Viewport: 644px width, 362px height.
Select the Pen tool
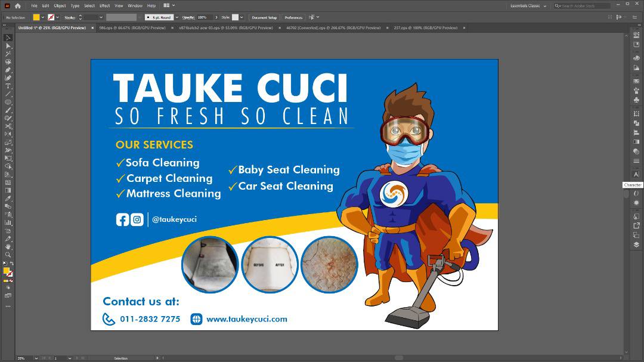tap(8, 70)
